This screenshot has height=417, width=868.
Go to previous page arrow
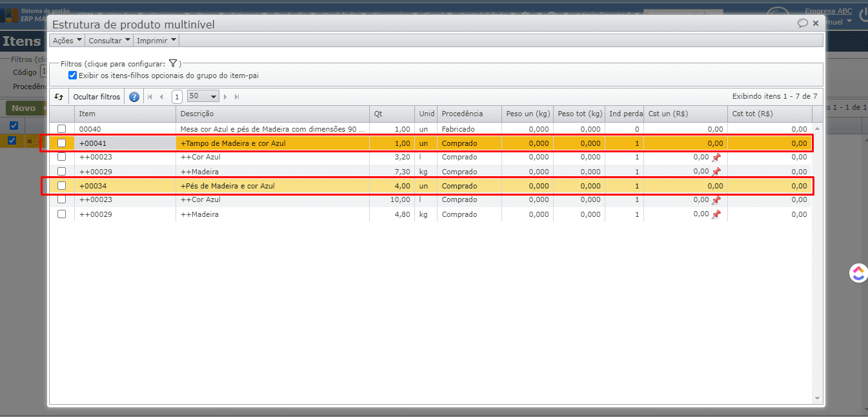tap(161, 97)
